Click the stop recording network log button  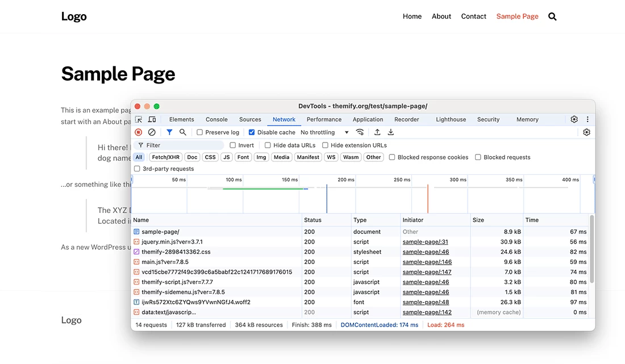pyautogui.click(x=139, y=132)
